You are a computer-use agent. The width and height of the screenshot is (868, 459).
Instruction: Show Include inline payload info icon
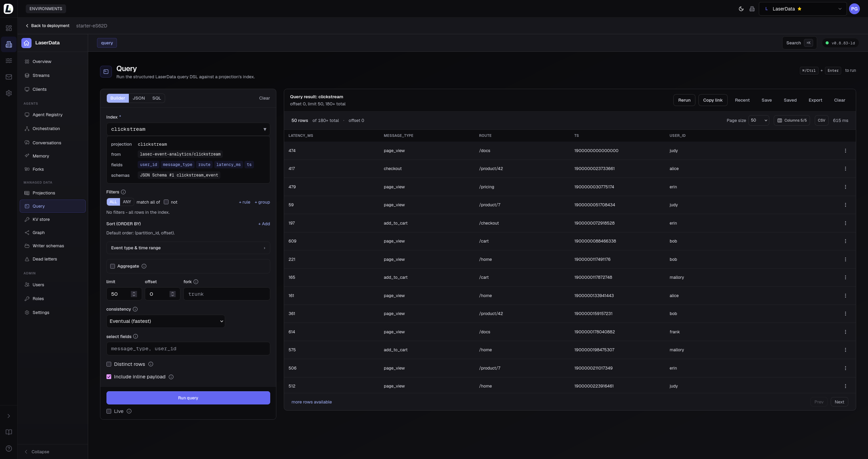171,377
